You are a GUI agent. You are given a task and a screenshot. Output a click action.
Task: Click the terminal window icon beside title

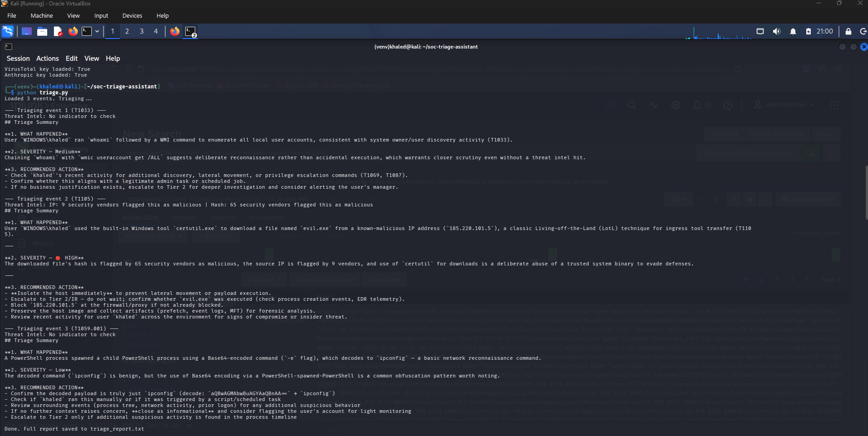tap(9, 47)
